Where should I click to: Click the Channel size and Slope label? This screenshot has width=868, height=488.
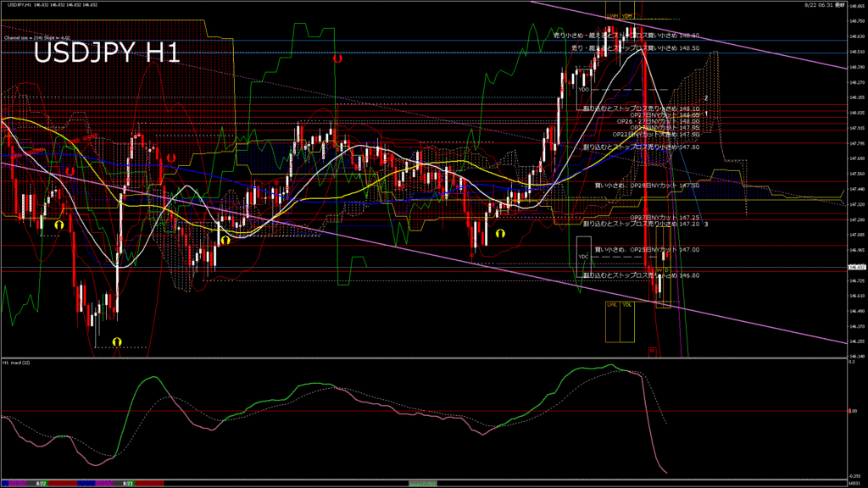coord(36,37)
